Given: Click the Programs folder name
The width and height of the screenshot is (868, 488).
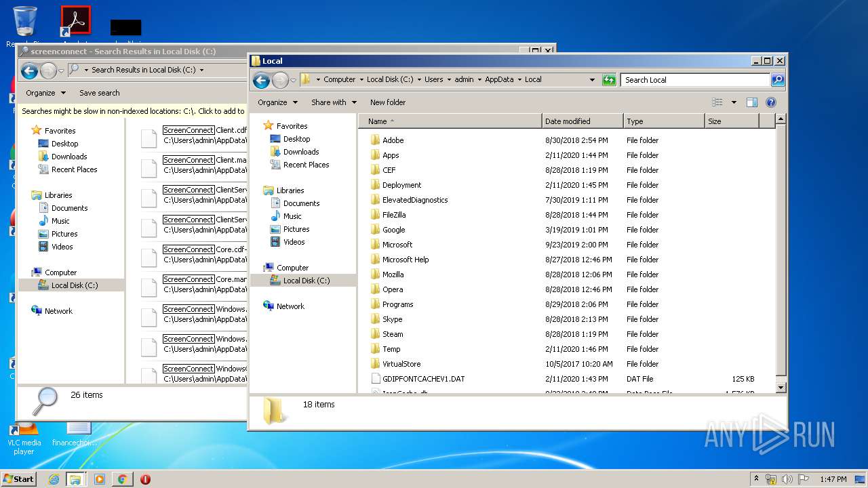Looking at the screenshot, I should point(398,304).
